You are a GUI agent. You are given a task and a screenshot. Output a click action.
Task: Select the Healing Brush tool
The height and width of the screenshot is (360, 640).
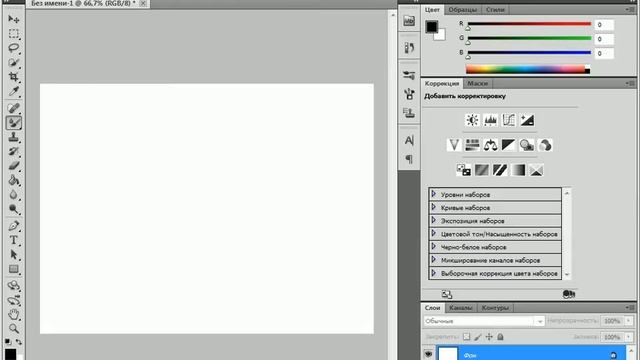pyautogui.click(x=13, y=108)
